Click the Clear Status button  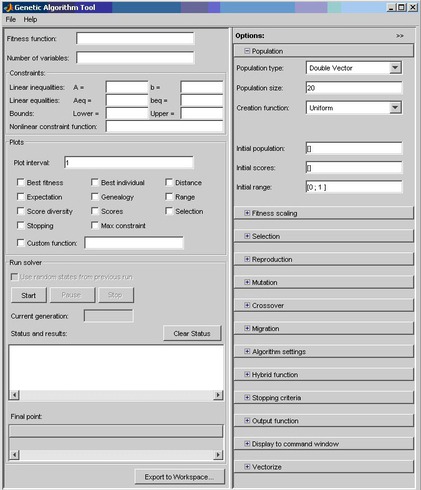pos(192,333)
